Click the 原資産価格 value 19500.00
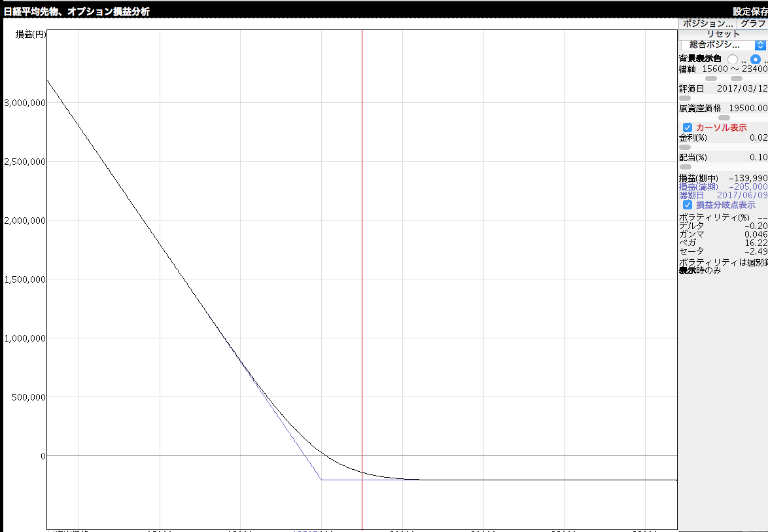Screen dimensions: 768x532 coord(748,108)
